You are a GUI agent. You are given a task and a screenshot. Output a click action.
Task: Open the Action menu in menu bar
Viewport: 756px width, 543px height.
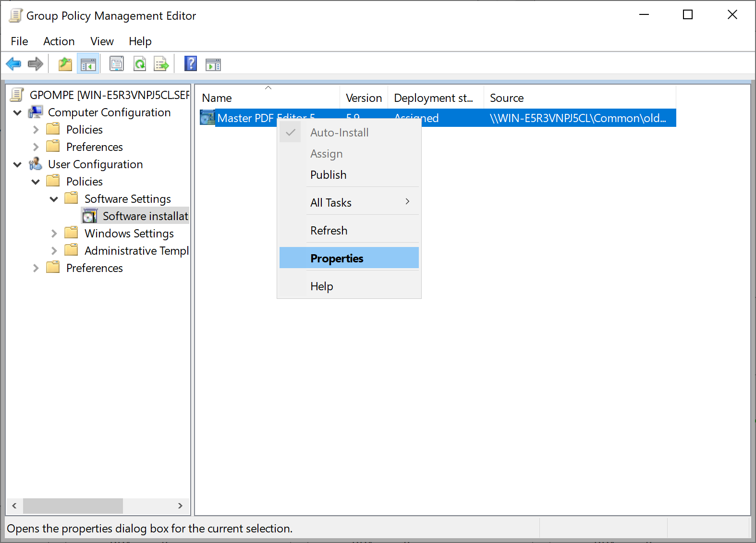click(x=59, y=41)
